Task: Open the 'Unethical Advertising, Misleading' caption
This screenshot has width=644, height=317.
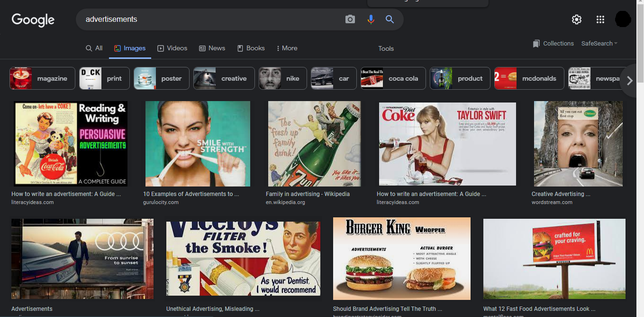Action: click(x=213, y=309)
